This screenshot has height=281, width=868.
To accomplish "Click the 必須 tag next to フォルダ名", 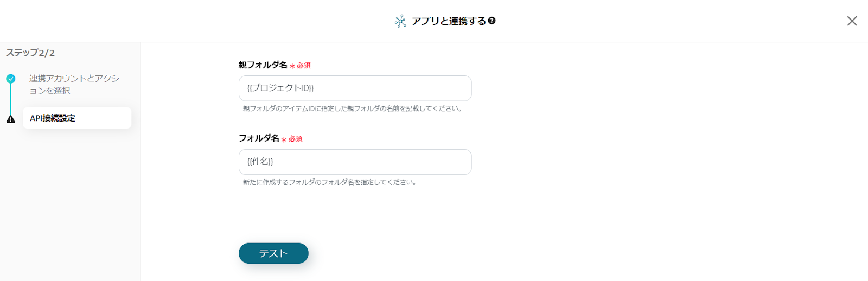I will [x=296, y=139].
